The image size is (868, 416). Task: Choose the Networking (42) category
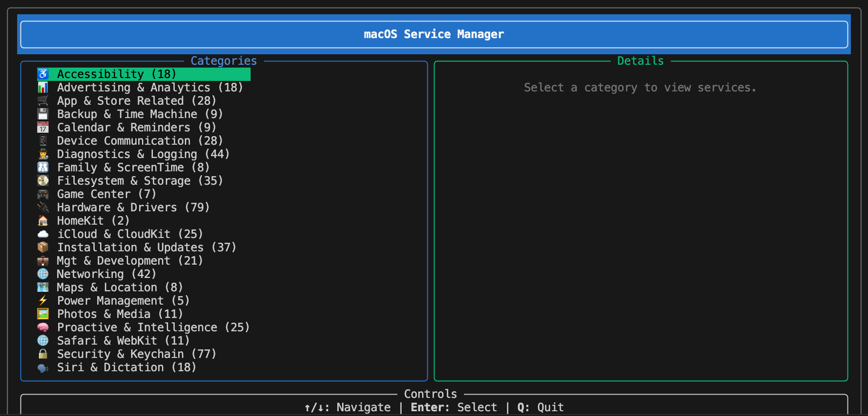coord(107,274)
